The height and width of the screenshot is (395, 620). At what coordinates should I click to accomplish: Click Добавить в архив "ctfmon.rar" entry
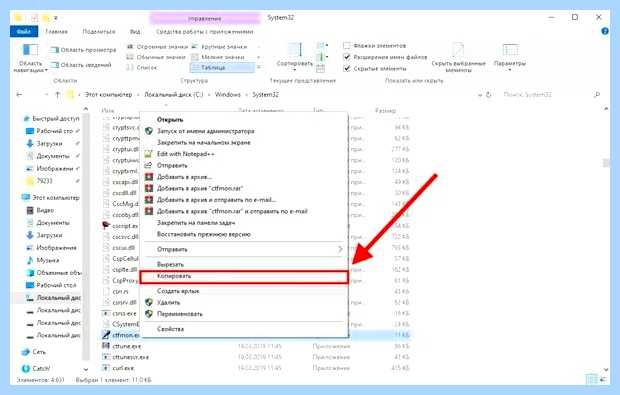tap(200, 188)
